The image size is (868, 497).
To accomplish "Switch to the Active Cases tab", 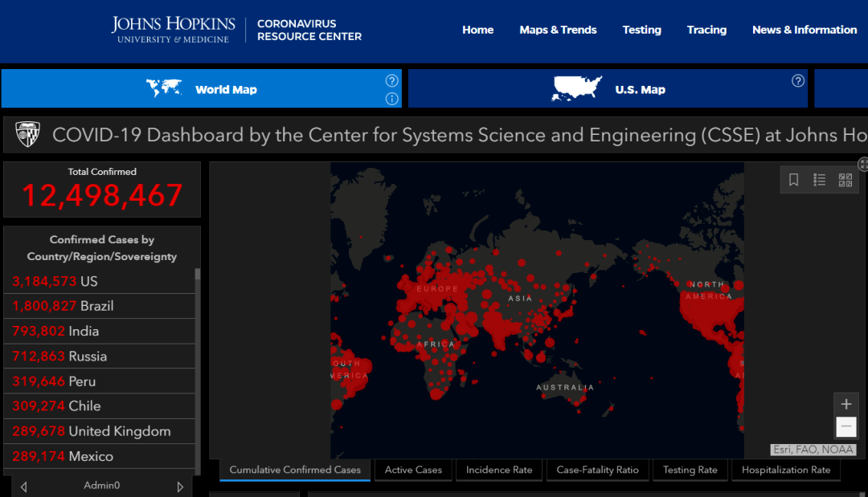I will pyautogui.click(x=413, y=470).
